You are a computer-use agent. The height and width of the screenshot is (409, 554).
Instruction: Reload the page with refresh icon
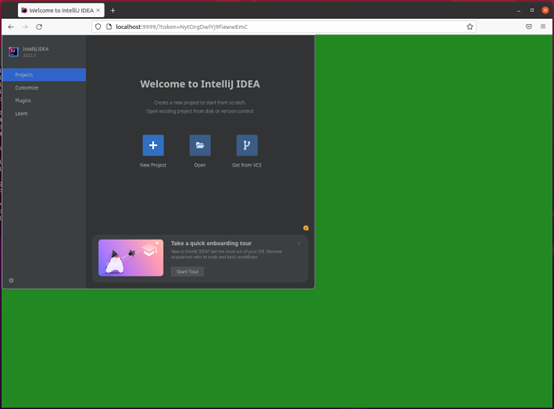(39, 27)
